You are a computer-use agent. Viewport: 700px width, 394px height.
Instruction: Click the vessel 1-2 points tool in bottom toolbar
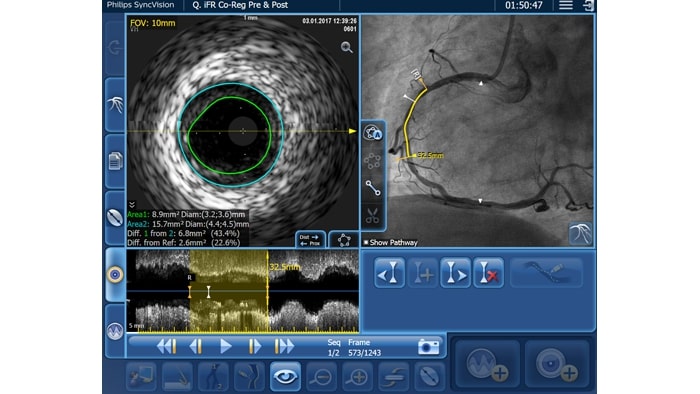tap(213, 377)
